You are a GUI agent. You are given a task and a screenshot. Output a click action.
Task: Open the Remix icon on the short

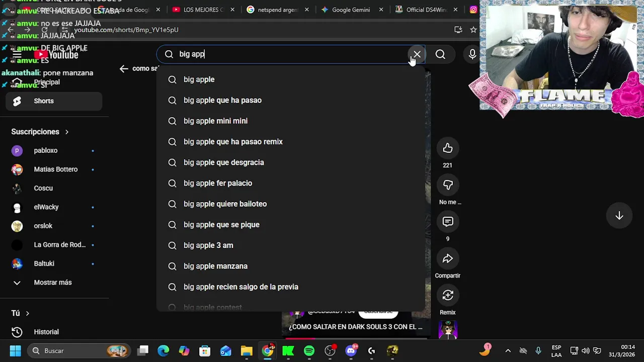(x=448, y=295)
